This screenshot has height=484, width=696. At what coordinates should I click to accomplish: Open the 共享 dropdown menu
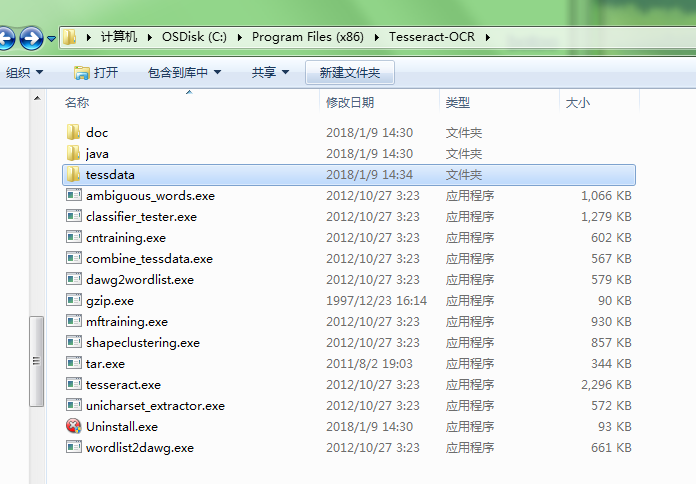(x=270, y=72)
